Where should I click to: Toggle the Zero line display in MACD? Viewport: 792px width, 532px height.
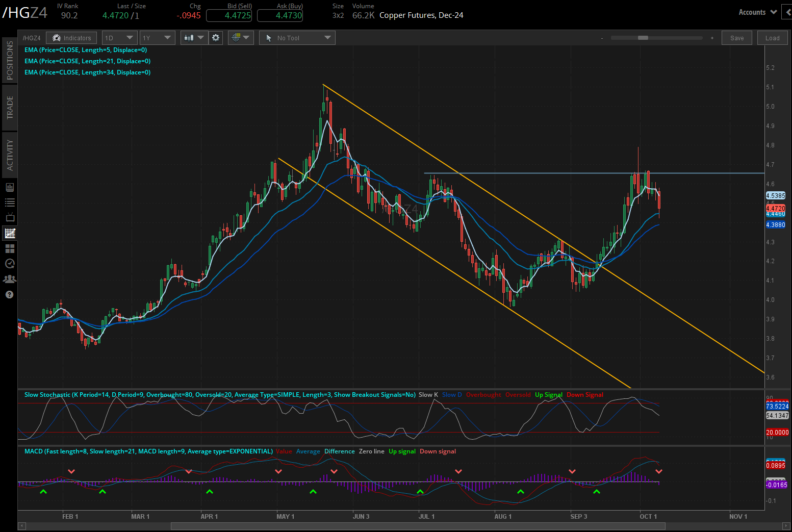371,451
